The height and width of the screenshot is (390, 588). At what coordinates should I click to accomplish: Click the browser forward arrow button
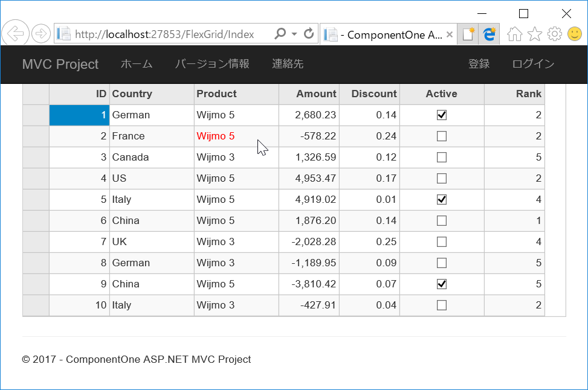41,34
